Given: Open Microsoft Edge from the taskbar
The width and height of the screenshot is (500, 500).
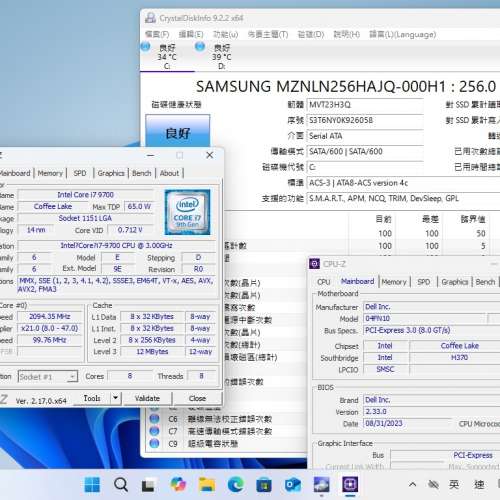Looking at the screenshot, I should [x=235, y=484].
